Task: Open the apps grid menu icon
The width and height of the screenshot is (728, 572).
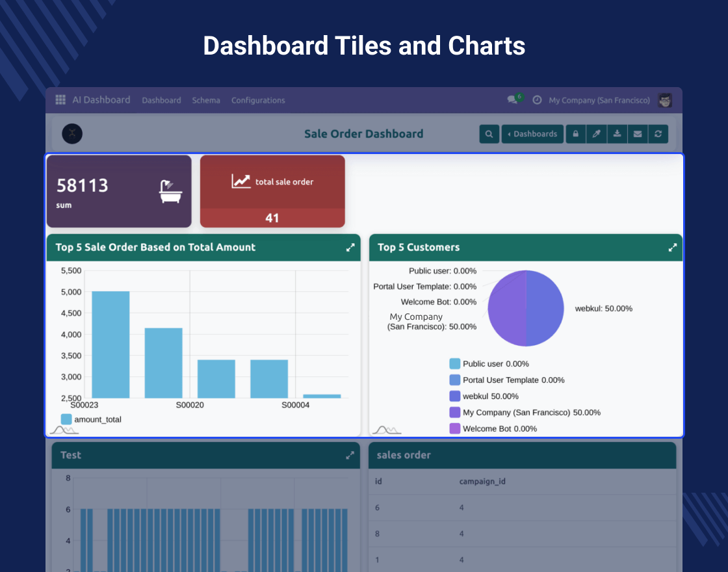Action: pyautogui.click(x=60, y=100)
